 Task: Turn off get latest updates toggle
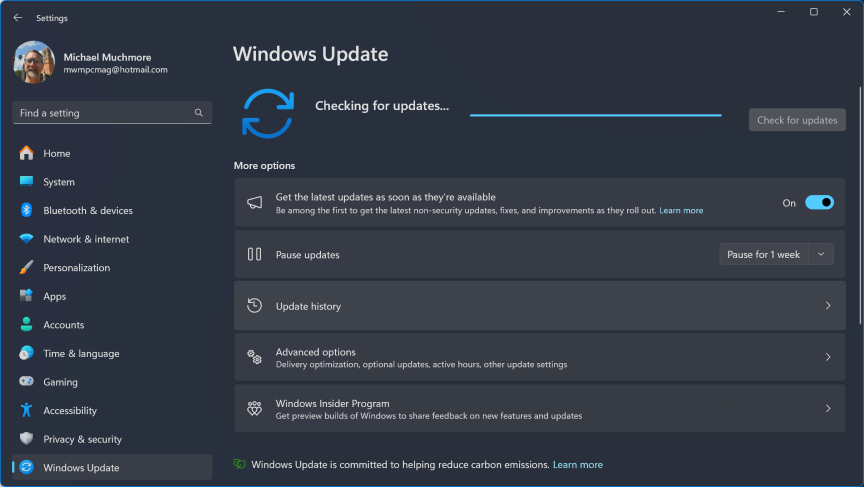819,202
